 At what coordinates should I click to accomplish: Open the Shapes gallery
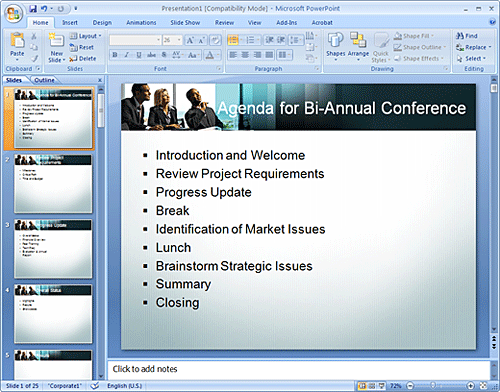(335, 47)
